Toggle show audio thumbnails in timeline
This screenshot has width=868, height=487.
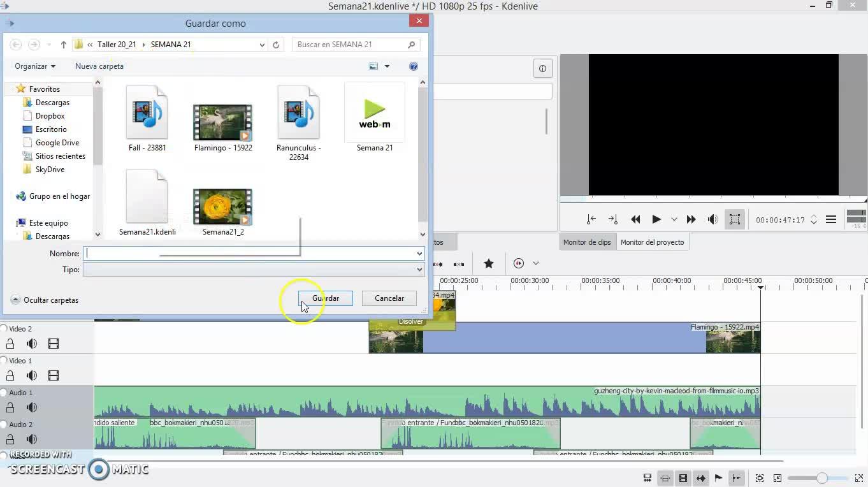click(701, 478)
